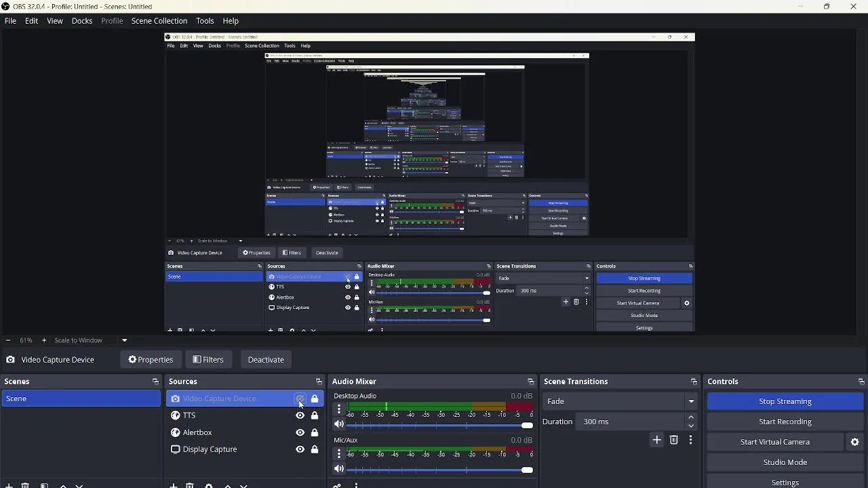Unlock the Alertbox source
This screenshot has width=868, height=488.
315,432
